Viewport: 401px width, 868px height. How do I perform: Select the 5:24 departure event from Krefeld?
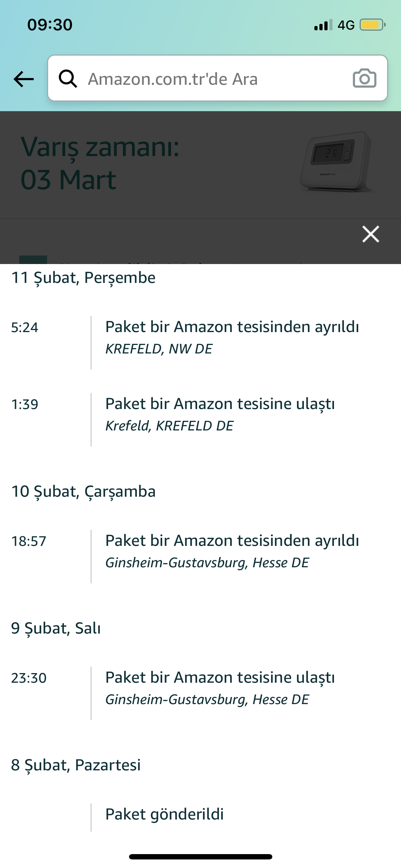232,337
